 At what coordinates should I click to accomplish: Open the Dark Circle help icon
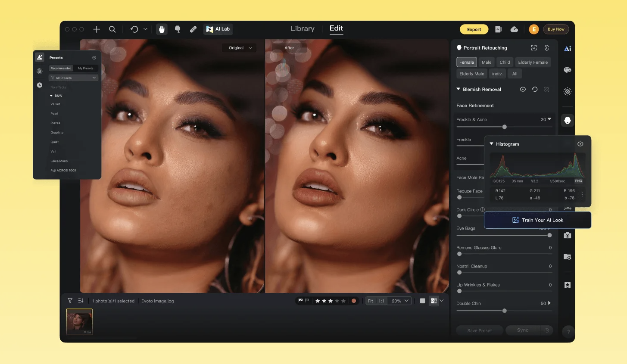pyautogui.click(x=483, y=209)
